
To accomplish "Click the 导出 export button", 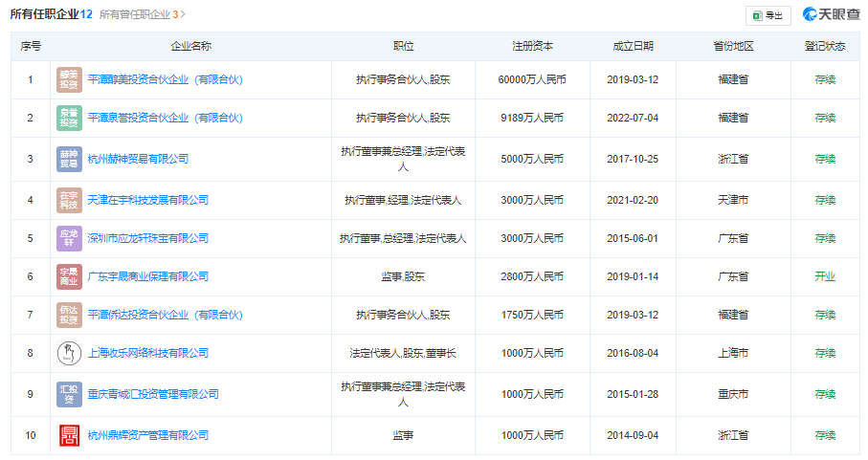I will point(768,15).
